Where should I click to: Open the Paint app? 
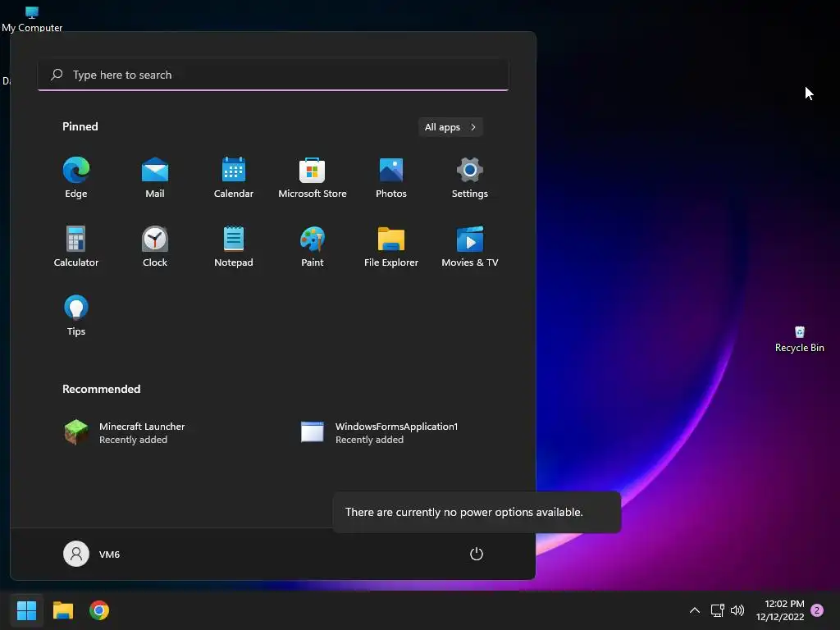pos(313,246)
